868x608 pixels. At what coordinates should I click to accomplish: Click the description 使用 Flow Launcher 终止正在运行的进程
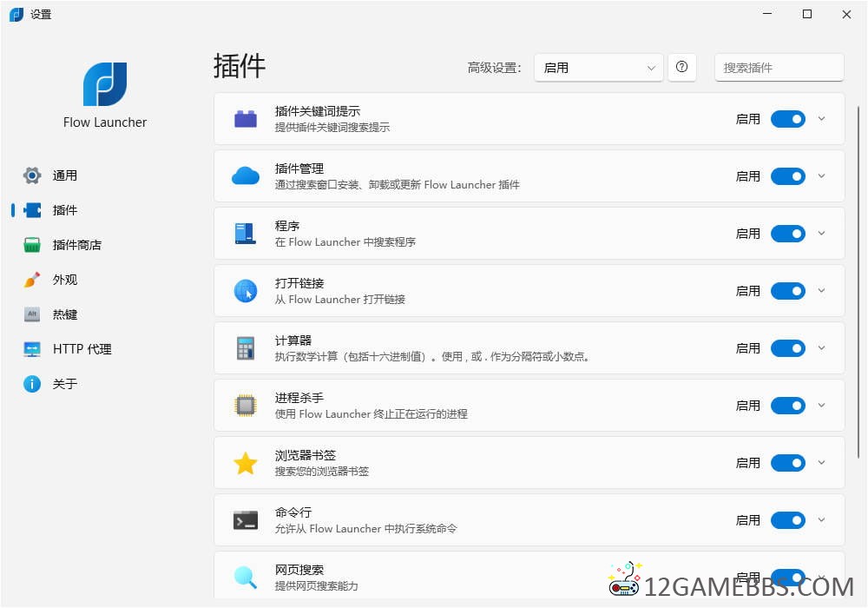point(372,414)
